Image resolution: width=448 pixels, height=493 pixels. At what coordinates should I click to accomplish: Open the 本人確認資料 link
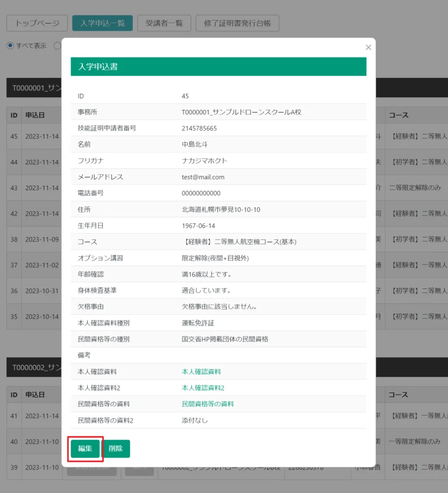pos(201,372)
